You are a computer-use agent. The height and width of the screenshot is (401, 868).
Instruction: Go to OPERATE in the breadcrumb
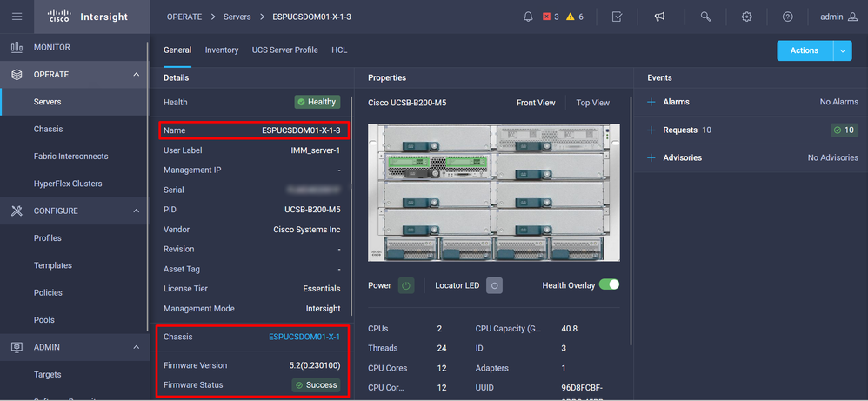184,17
